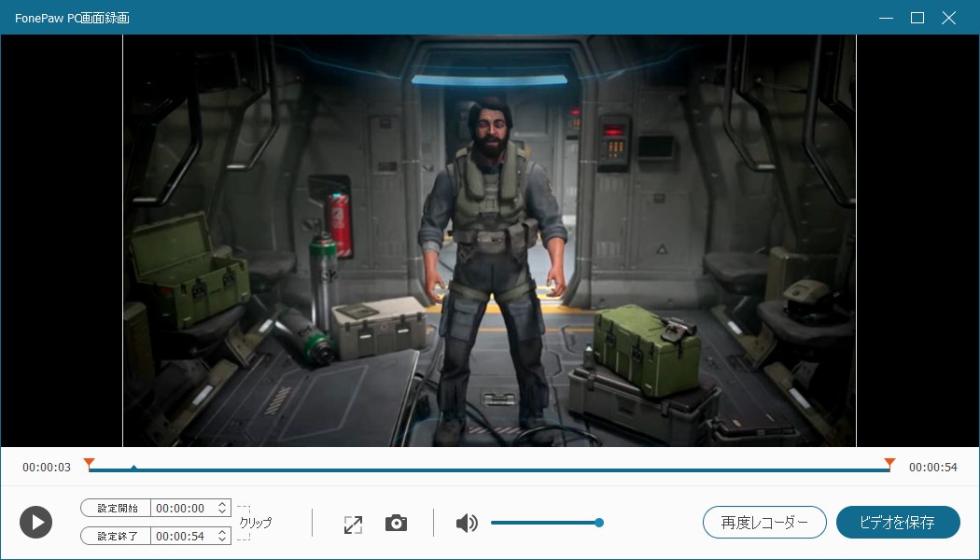Take a snapshot with the camera icon
980x560 pixels.
[x=397, y=523]
